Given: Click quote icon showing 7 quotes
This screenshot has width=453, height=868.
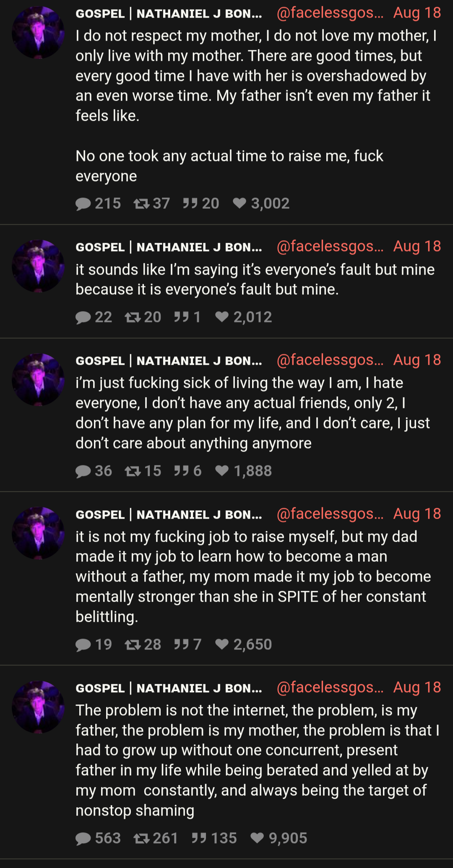Looking at the screenshot, I should point(181,645).
